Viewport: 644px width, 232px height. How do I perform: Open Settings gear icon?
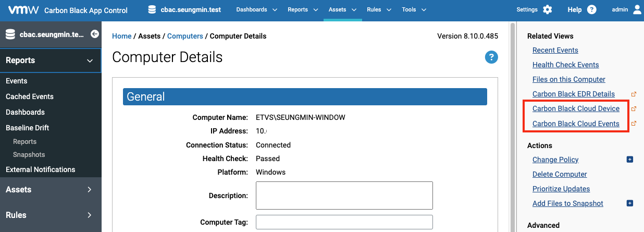tap(547, 9)
